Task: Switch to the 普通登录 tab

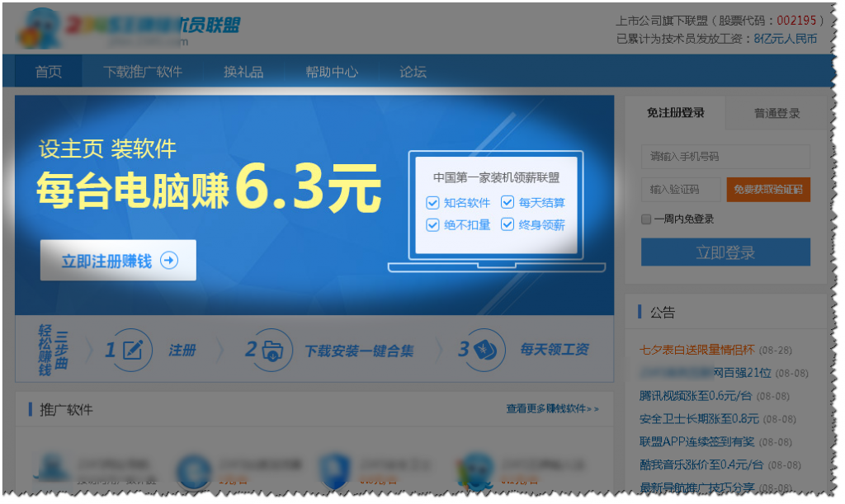Action: [x=777, y=113]
